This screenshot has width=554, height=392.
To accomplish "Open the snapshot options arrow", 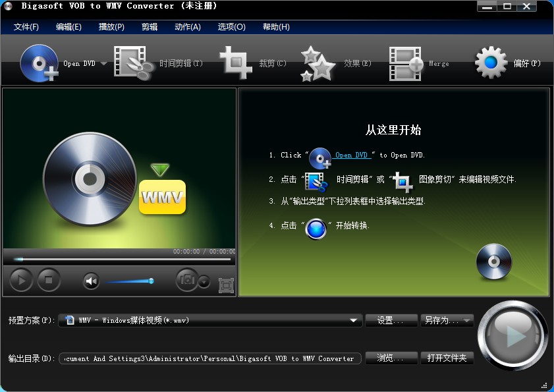I will coord(203,281).
